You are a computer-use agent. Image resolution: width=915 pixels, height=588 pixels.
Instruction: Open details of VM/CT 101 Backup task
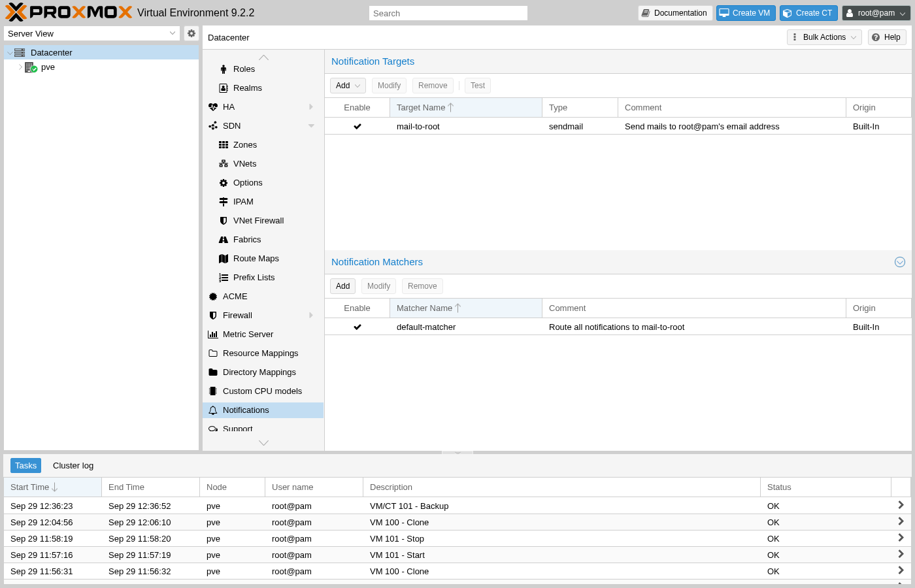[x=901, y=505]
